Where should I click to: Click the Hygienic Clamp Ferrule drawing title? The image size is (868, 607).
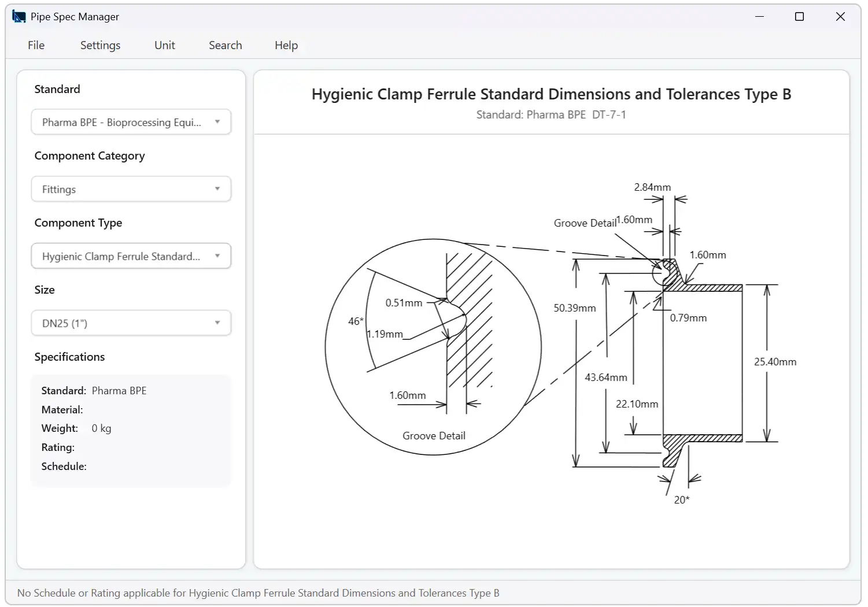tap(551, 94)
